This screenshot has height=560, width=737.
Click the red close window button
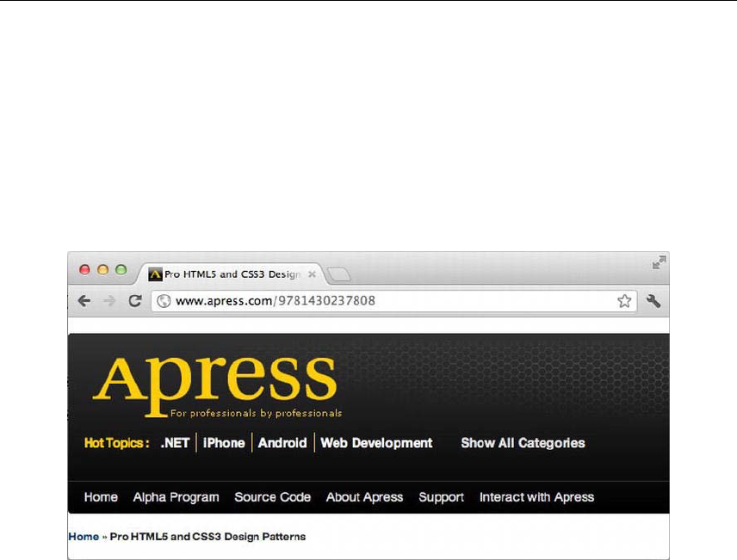tap(84, 269)
